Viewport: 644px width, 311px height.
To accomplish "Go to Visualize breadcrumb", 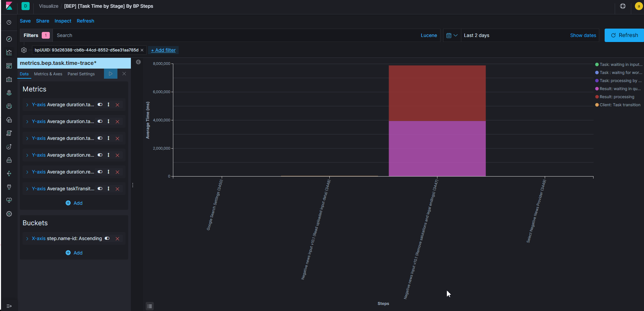I will [x=49, y=6].
